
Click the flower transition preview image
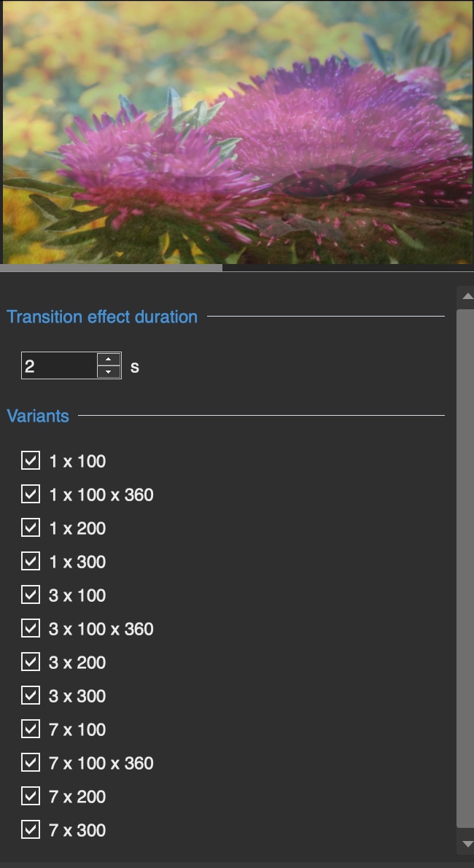tap(238, 132)
